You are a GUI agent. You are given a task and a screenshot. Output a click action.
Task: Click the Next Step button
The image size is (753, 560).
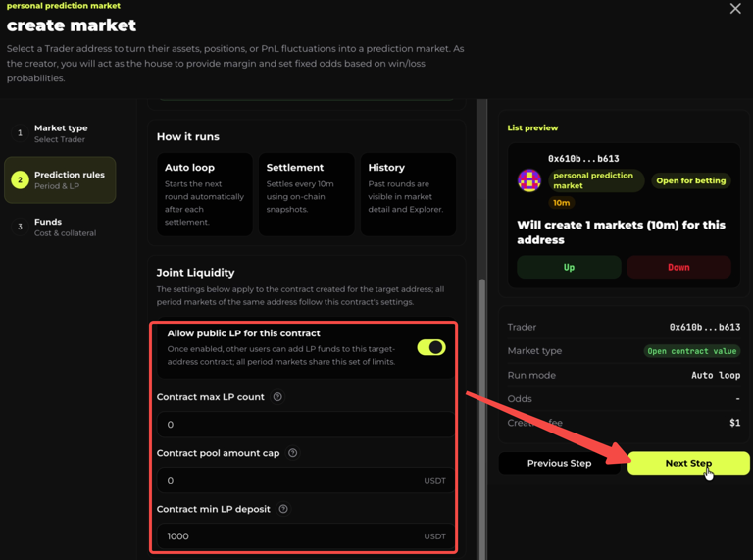point(688,463)
